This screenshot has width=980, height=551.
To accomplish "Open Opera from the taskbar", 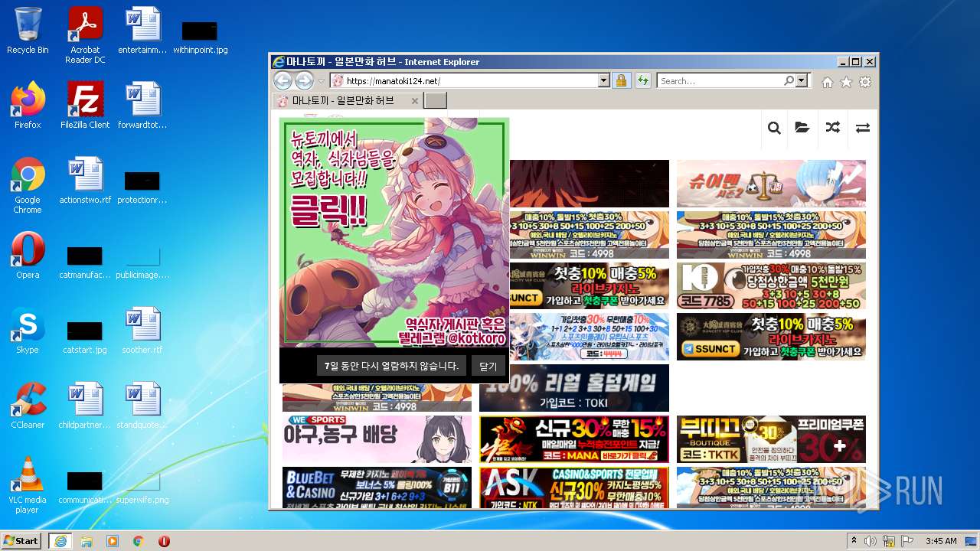I will (164, 541).
